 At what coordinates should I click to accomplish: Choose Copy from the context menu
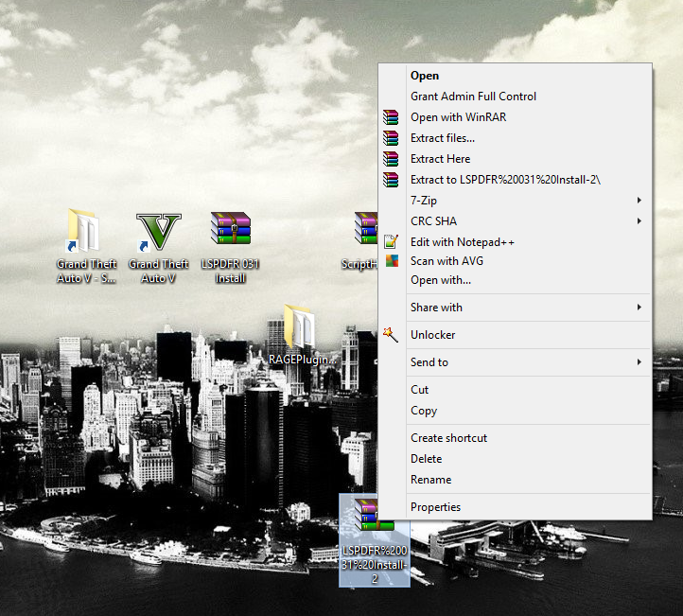(515, 411)
